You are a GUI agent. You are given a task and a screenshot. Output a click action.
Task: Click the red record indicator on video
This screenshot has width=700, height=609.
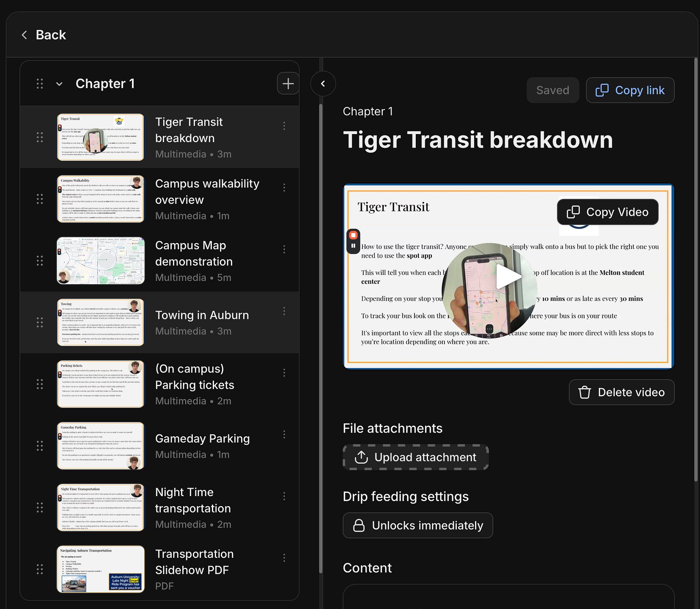(353, 235)
